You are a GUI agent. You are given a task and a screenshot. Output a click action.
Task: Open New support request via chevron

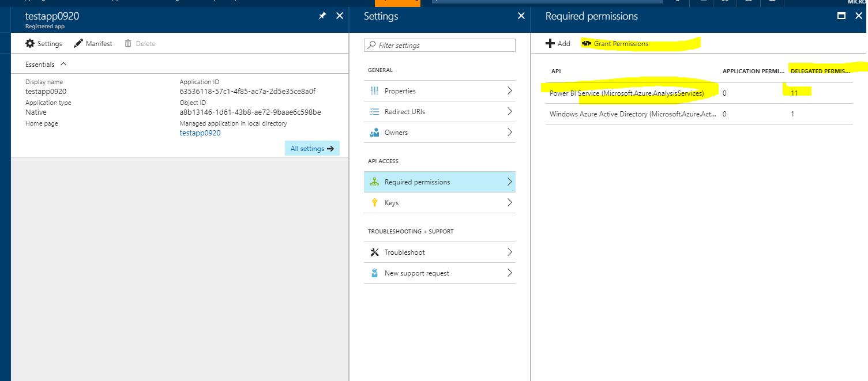[509, 273]
